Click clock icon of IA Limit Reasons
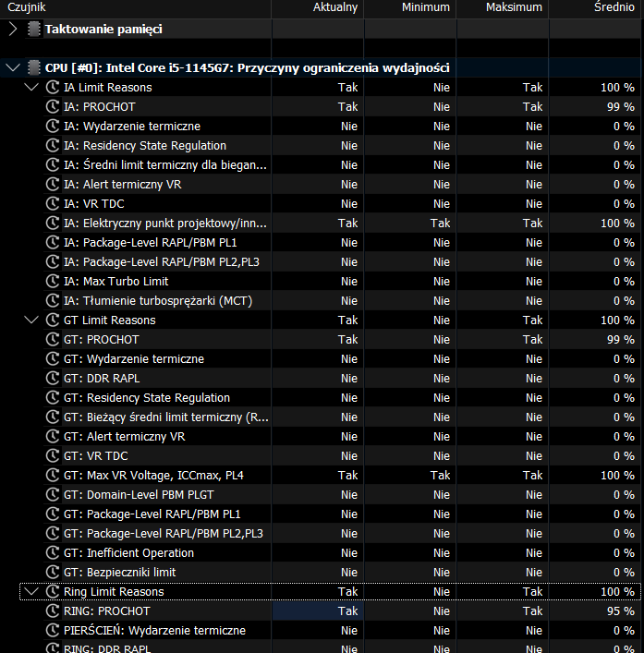Screen dimensions: 644x653 click(x=53, y=87)
